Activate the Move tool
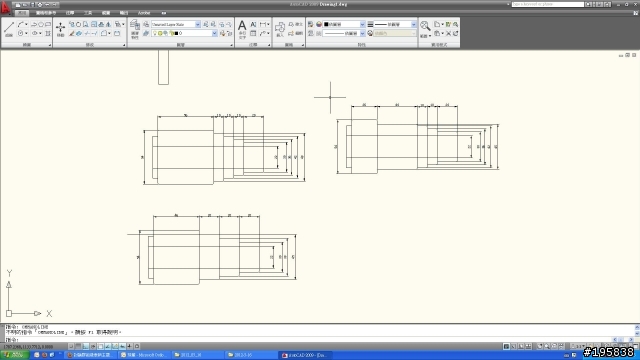 coord(60,29)
